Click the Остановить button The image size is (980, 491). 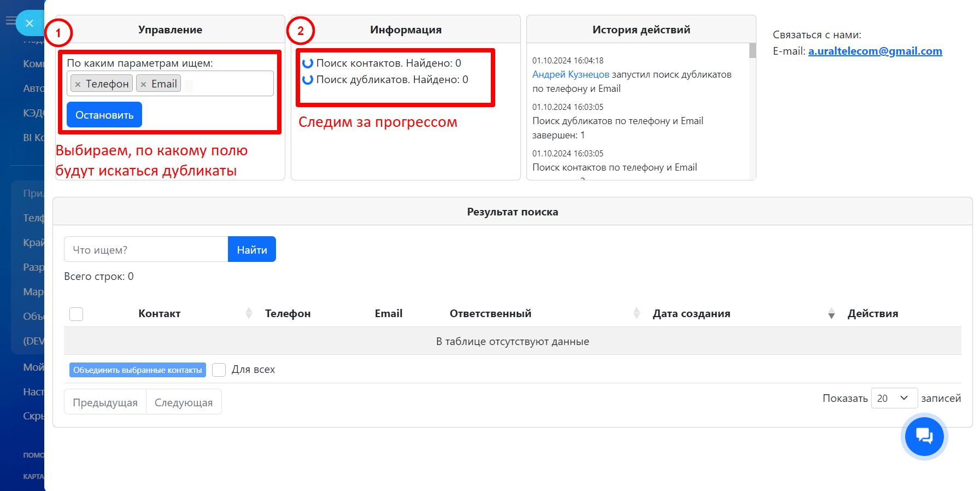point(104,115)
